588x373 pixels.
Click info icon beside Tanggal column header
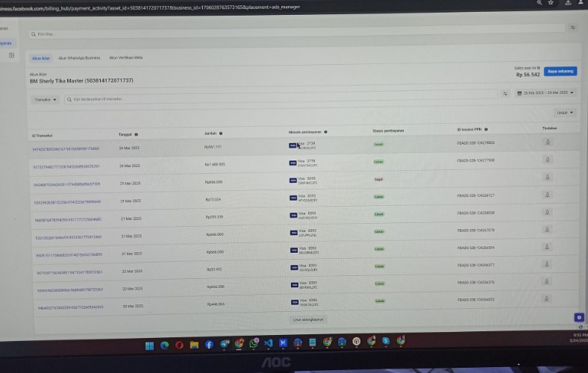pos(136,134)
